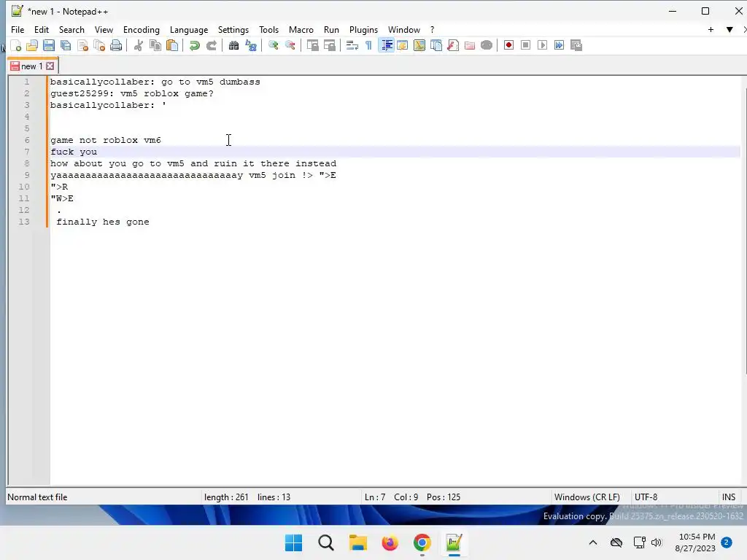Launch Firefox from the taskbar
This screenshot has width=747, height=560.
click(390, 542)
